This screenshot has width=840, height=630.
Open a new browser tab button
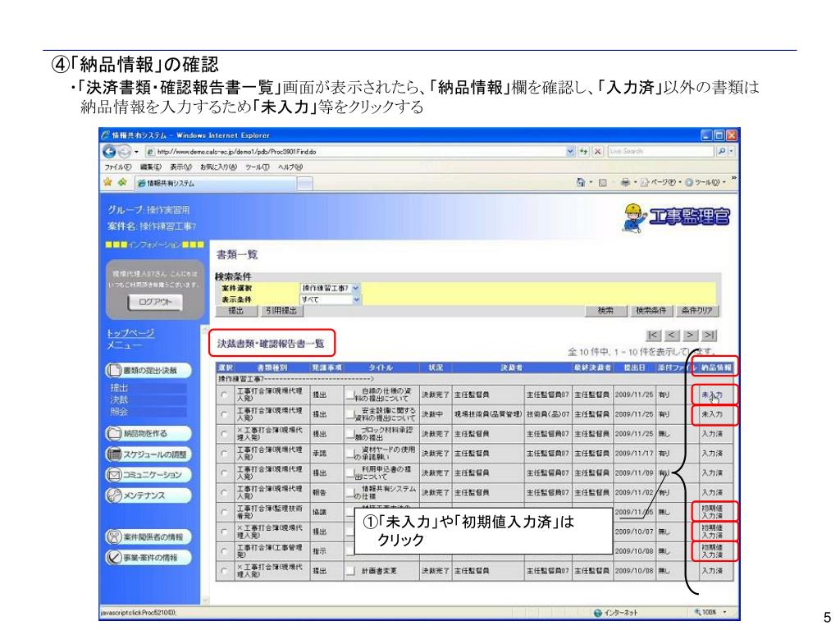pos(305,184)
